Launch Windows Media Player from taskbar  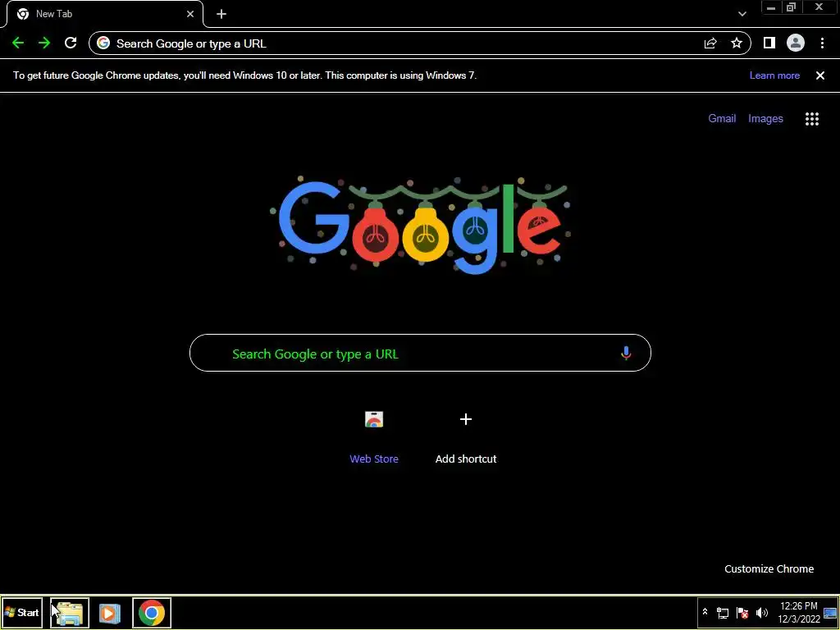point(109,613)
